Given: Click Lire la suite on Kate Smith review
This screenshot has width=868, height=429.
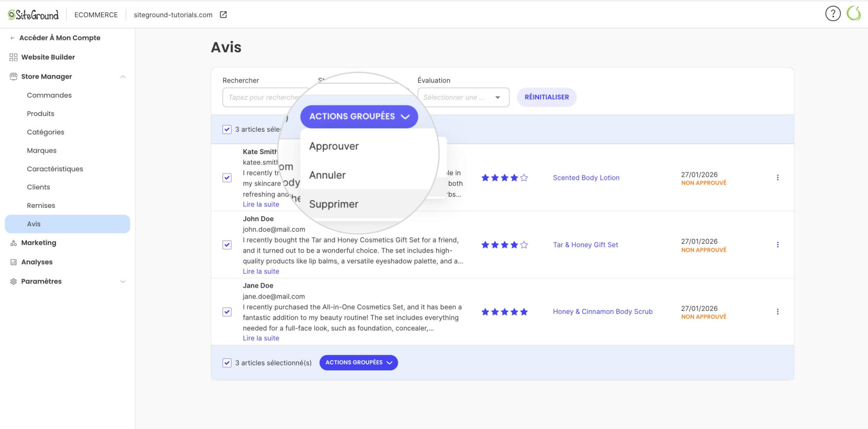Looking at the screenshot, I should tap(261, 205).
